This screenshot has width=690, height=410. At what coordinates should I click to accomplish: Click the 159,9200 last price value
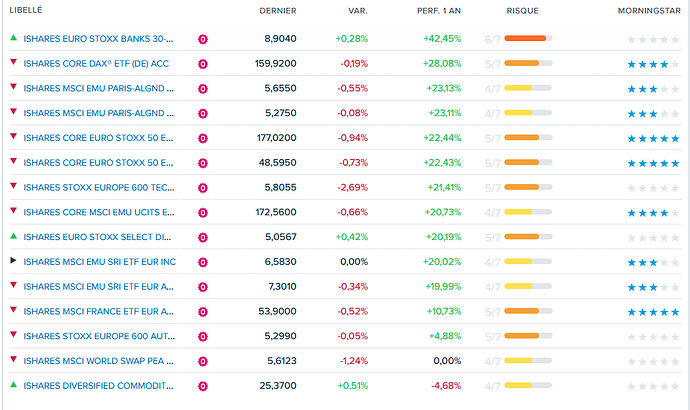pos(275,63)
